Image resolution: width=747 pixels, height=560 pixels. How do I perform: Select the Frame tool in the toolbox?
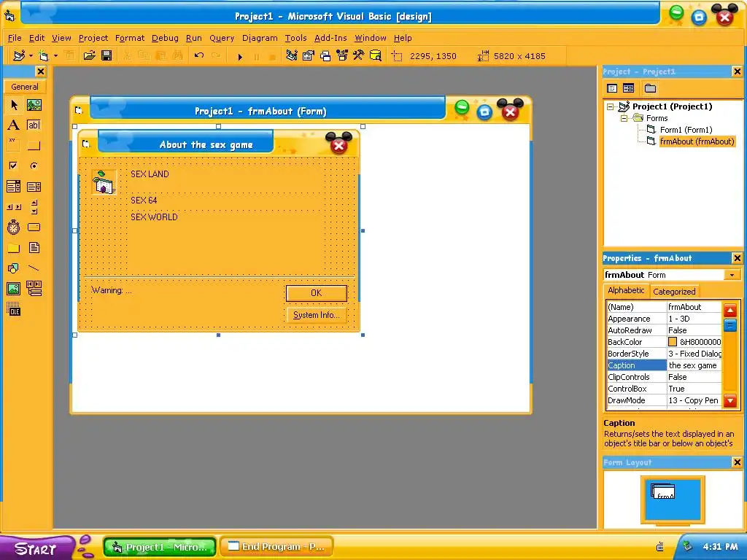tap(14, 145)
